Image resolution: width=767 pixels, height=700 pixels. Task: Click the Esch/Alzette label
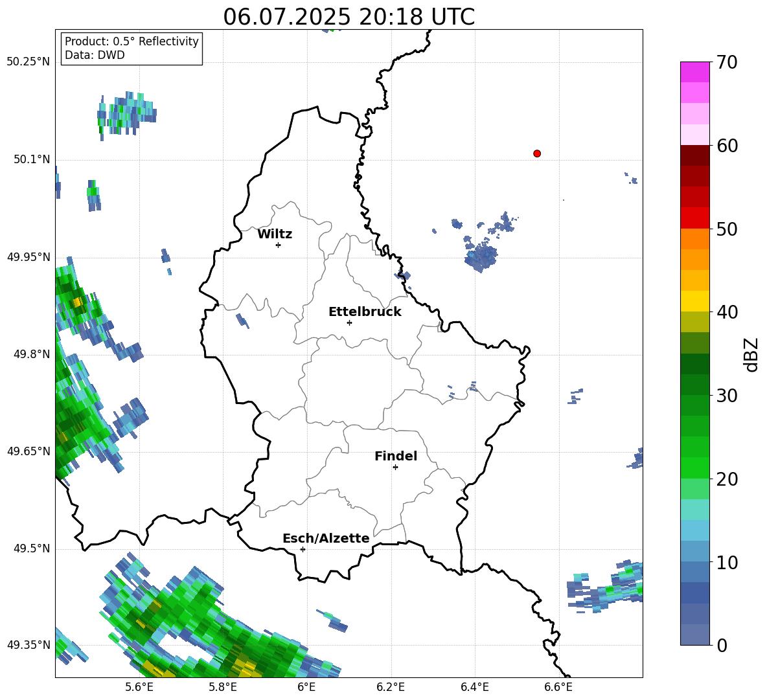tap(326, 538)
